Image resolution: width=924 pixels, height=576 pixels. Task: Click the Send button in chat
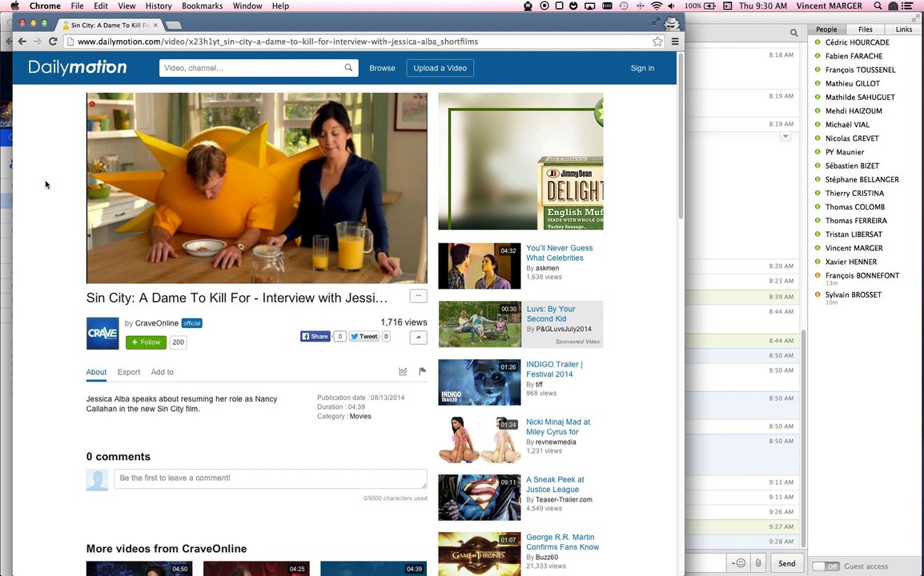click(787, 563)
